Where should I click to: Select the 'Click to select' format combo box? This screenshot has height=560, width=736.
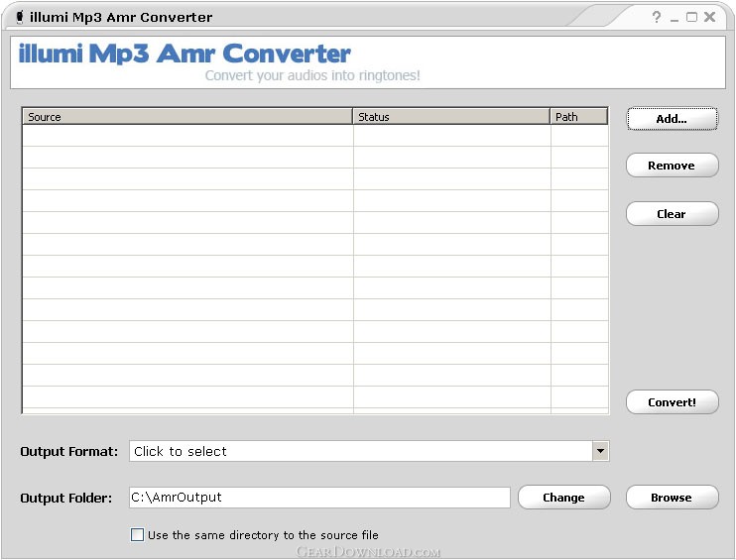(x=369, y=451)
